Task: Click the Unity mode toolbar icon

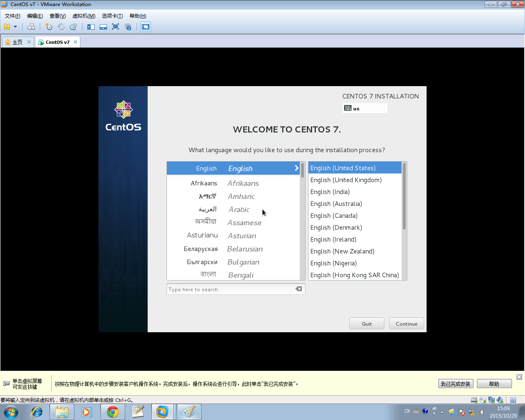Action: pos(128,27)
